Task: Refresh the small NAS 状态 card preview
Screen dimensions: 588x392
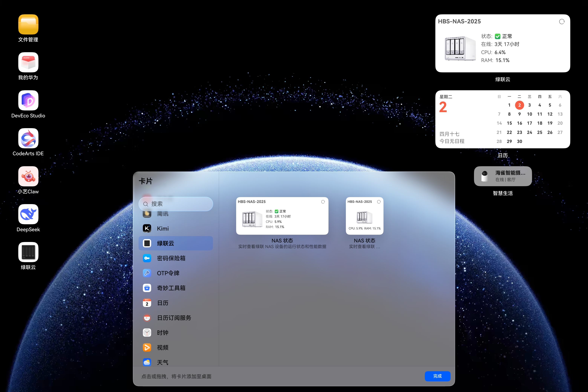Action: pyautogui.click(x=379, y=202)
